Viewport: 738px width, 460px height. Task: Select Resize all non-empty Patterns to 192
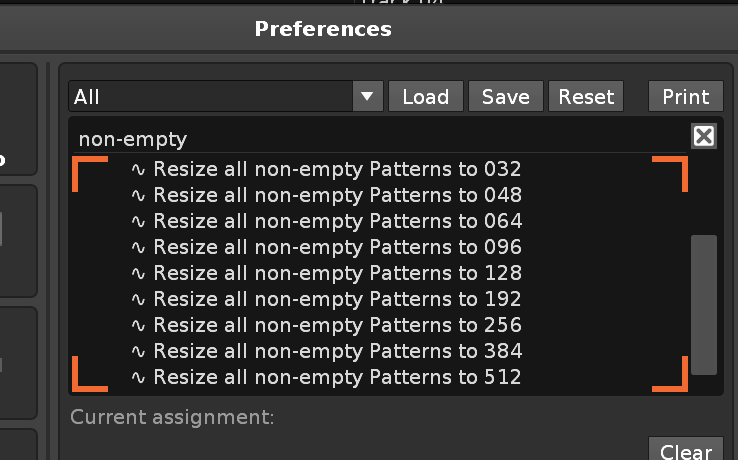[337, 299]
